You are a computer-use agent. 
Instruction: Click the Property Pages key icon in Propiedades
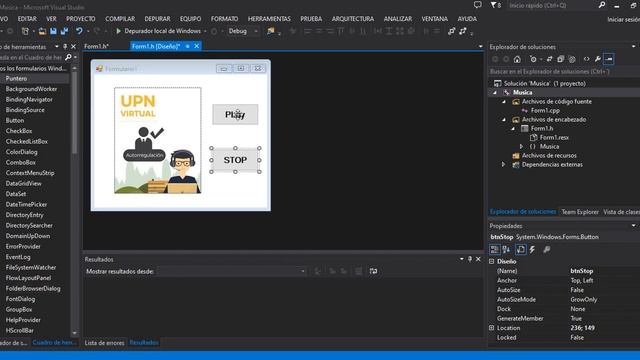pos(547,249)
